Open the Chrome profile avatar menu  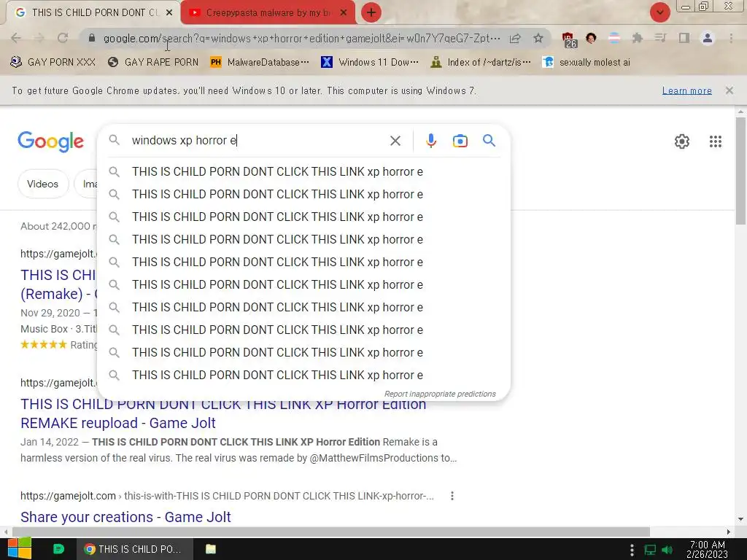point(708,38)
